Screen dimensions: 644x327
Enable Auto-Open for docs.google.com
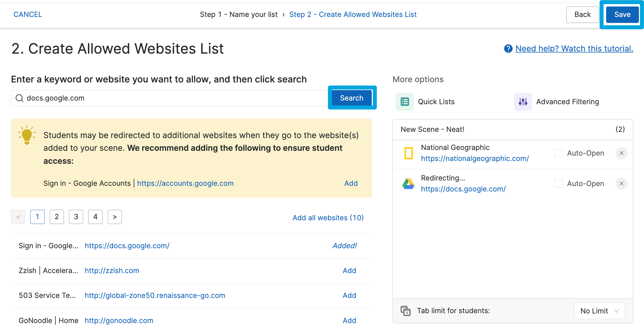click(x=558, y=183)
